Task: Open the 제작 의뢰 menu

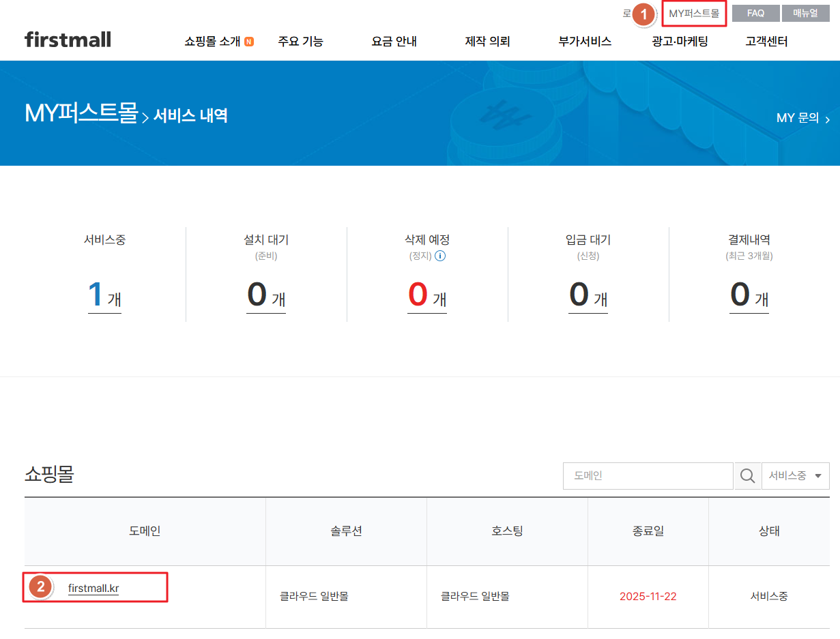Action: point(487,42)
